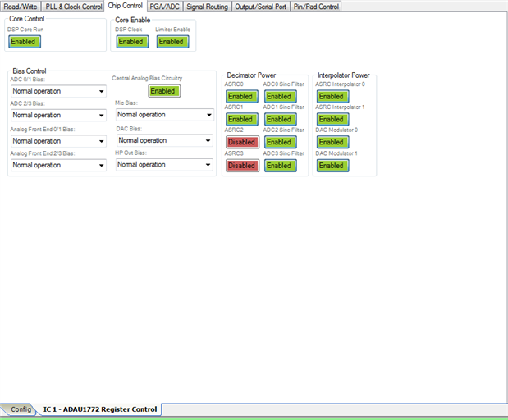Toggle DAC Modulator 1 power
Screen dimensions: 508x420
pos(332,166)
